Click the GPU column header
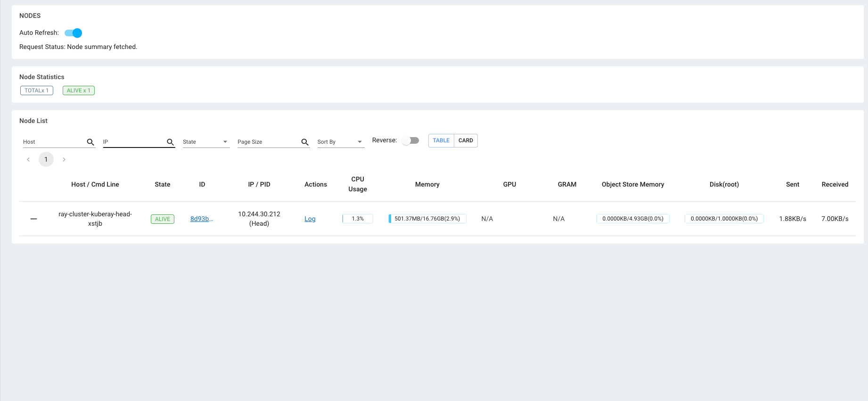Viewport: 868px width, 401px height. [x=509, y=184]
